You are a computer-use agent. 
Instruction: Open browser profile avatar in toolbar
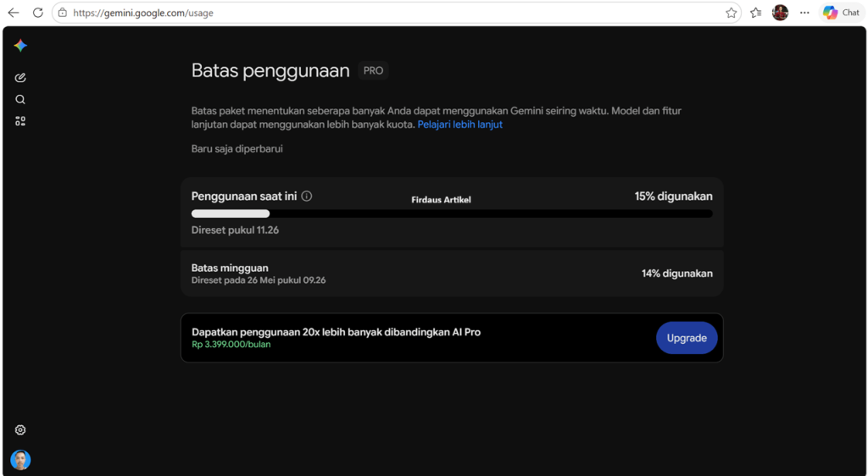780,12
